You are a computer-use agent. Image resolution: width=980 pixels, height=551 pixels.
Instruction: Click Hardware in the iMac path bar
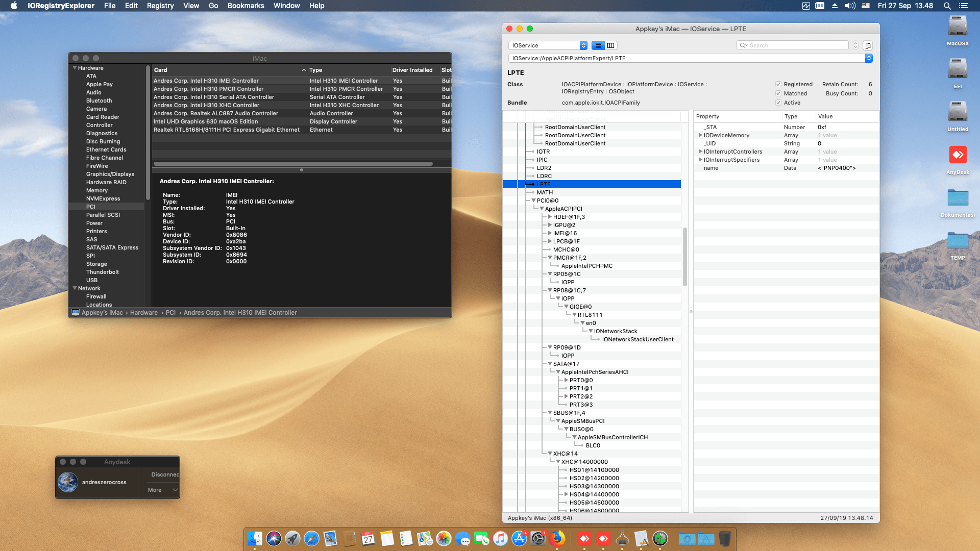[x=144, y=313]
